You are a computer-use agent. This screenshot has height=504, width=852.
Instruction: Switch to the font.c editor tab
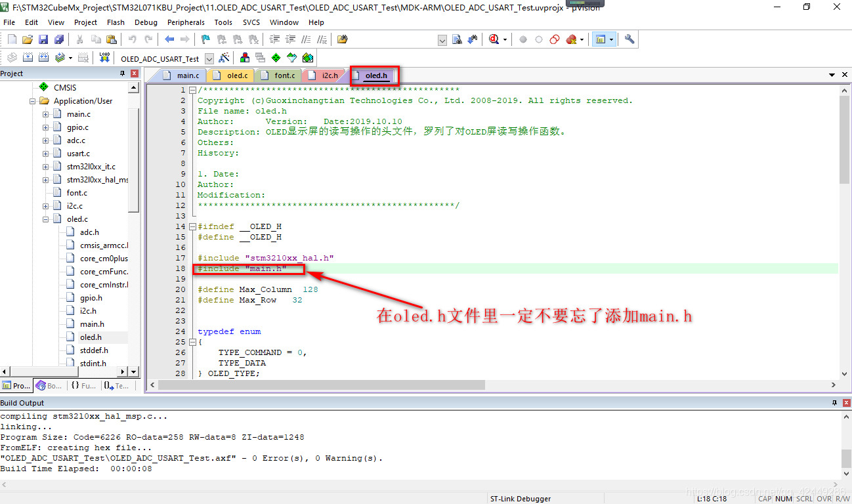coord(278,75)
